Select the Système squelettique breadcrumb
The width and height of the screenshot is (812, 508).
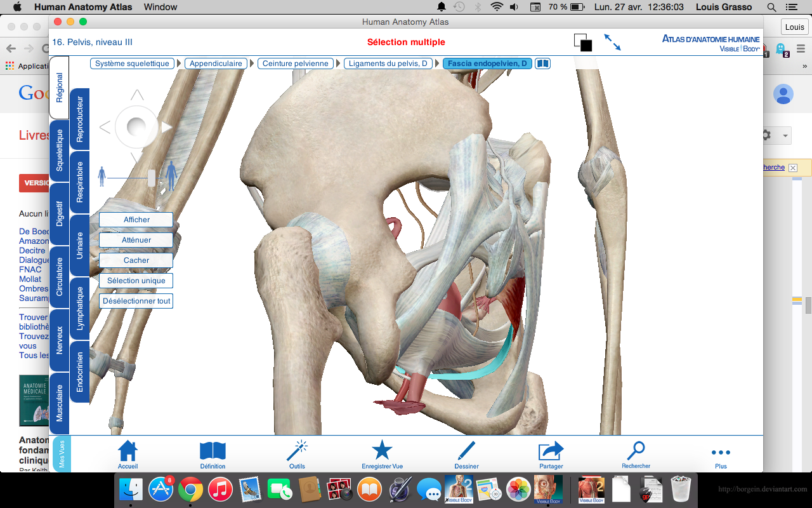pyautogui.click(x=132, y=63)
